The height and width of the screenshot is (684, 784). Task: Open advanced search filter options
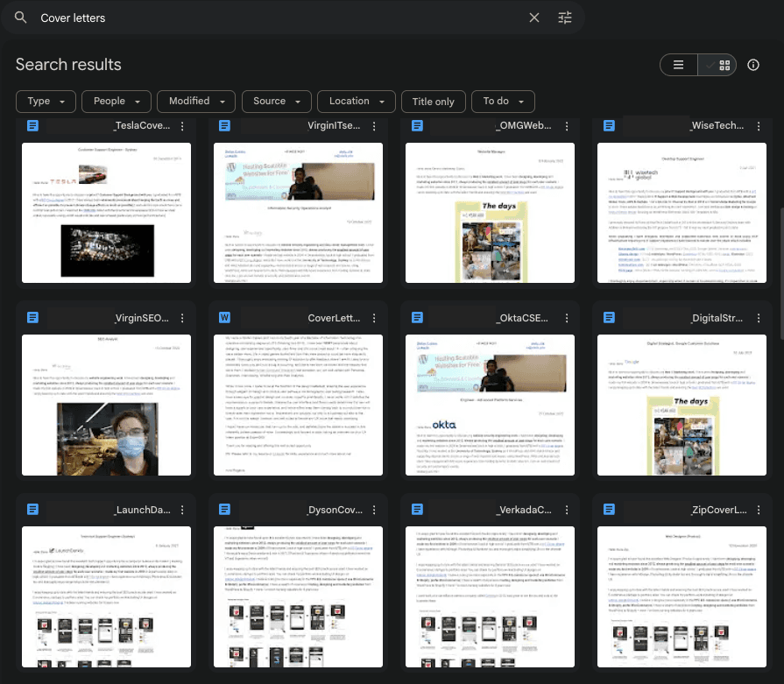pos(564,18)
